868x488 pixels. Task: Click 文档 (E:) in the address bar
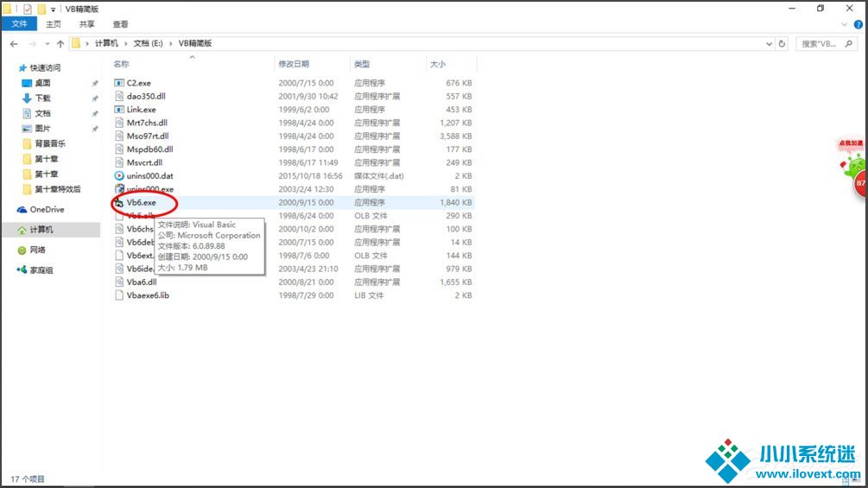pyautogui.click(x=148, y=43)
